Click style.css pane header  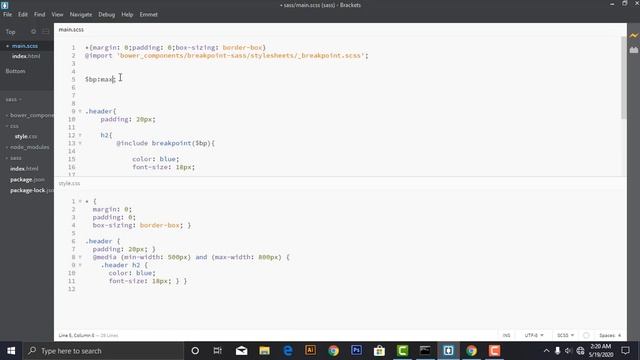pyautogui.click(x=69, y=184)
